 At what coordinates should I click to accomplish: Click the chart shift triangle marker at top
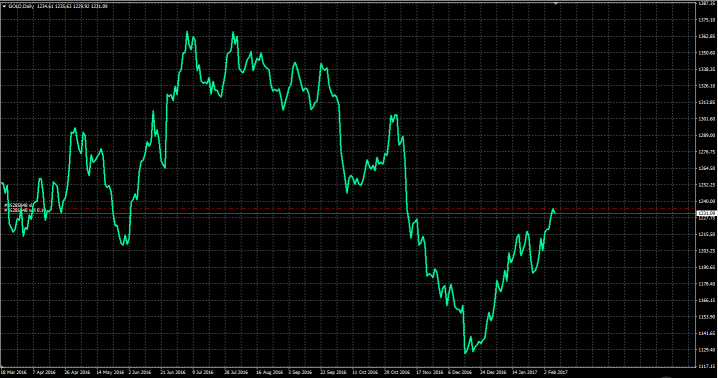tap(556, 4)
